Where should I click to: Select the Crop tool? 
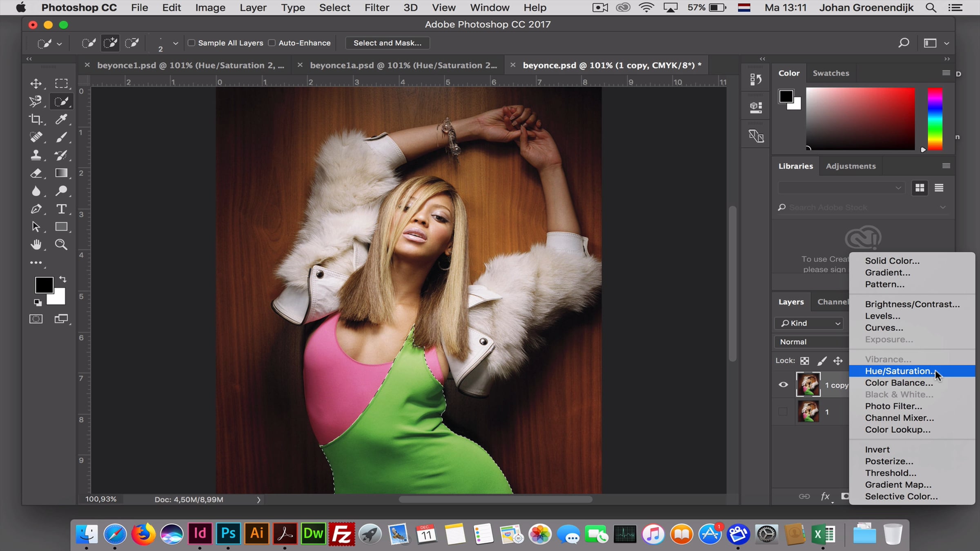tap(36, 119)
